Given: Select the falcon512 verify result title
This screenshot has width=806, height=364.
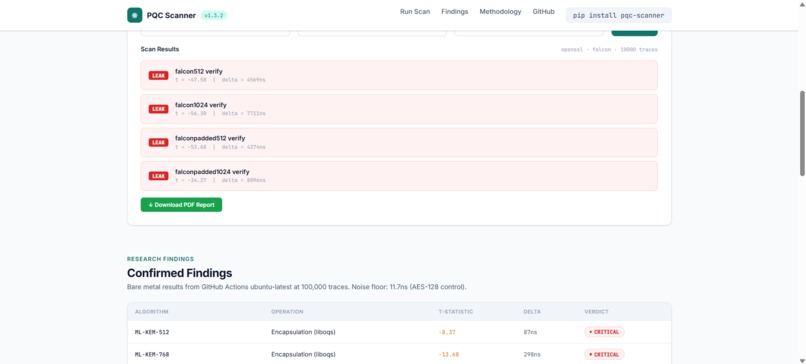Looking at the screenshot, I should pyautogui.click(x=199, y=71).
